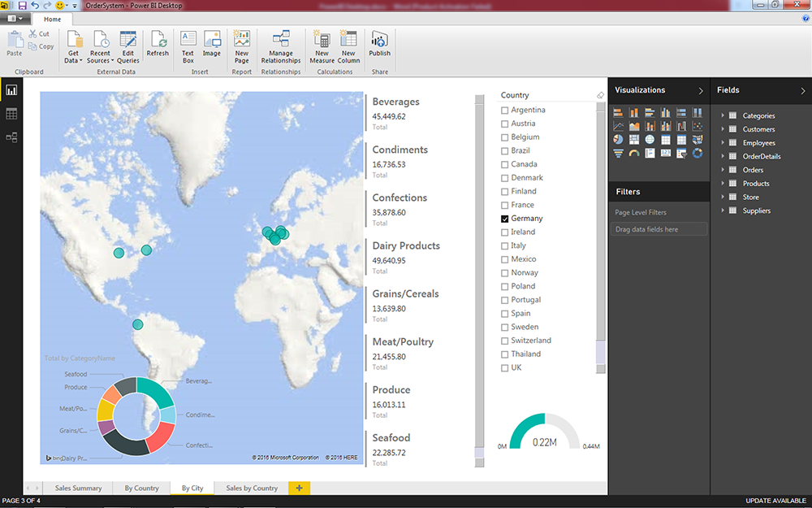
Task: Click the 0.22M gauge visual
Action: [x=545, y=432]
